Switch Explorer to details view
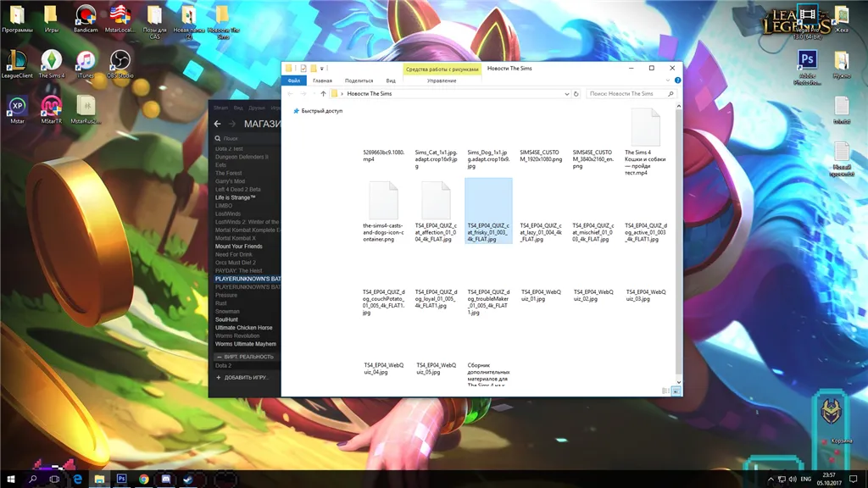Screen dimensions: 868x488 666,391
